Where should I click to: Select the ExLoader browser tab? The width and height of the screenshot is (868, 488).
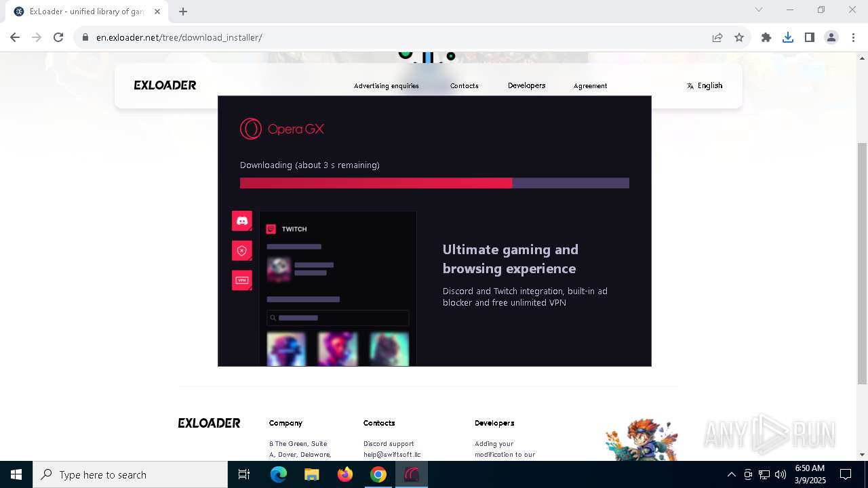87,11
